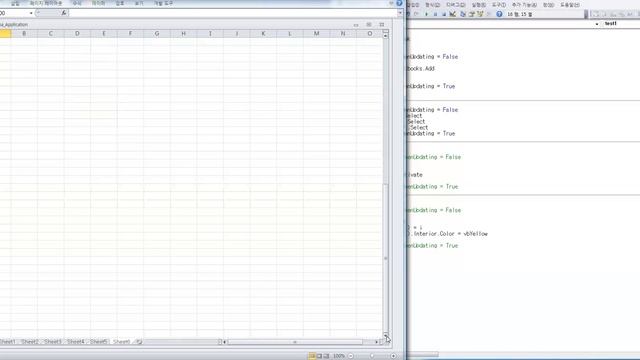Open the Developer tools ribbon tab
Screen dimensions: 640x360
point(163,3)
